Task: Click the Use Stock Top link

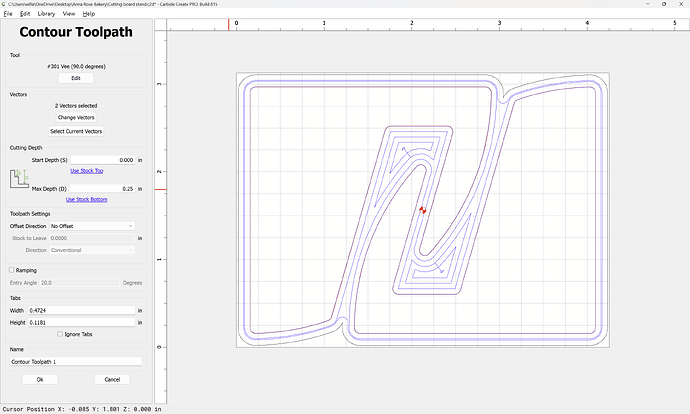Action: point(87,171)
